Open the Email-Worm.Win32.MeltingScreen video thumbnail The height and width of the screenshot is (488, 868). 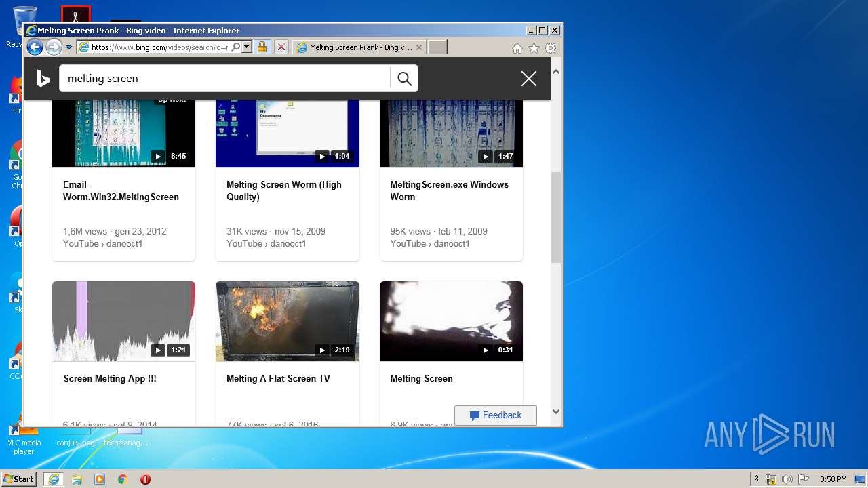[x=123, y=134]
